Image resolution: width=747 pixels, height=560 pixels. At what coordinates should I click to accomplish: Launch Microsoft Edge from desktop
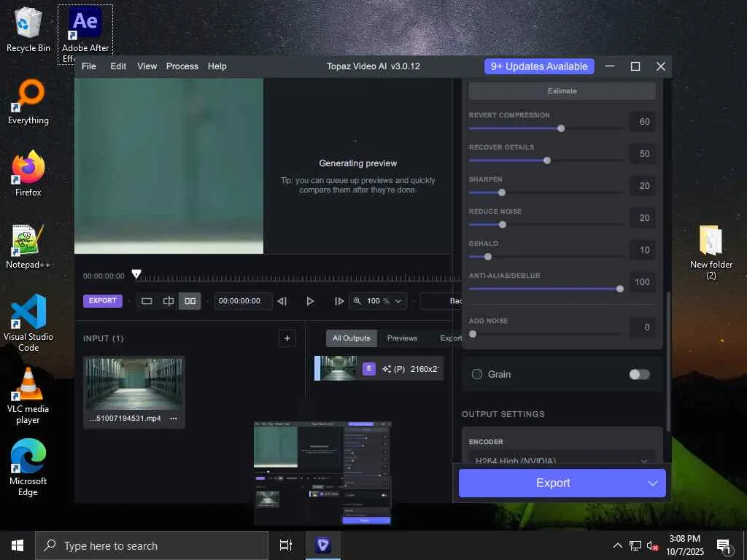coord(28,467)
